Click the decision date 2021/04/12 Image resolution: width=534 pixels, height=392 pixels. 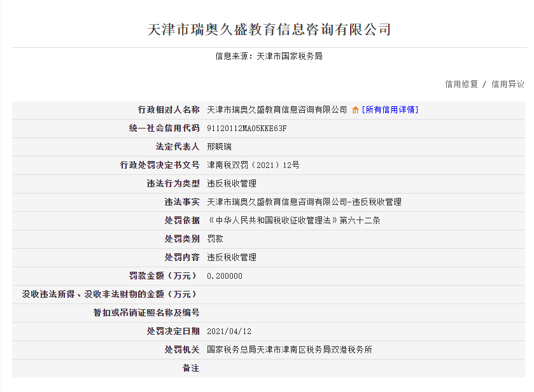tap(229, 331)
